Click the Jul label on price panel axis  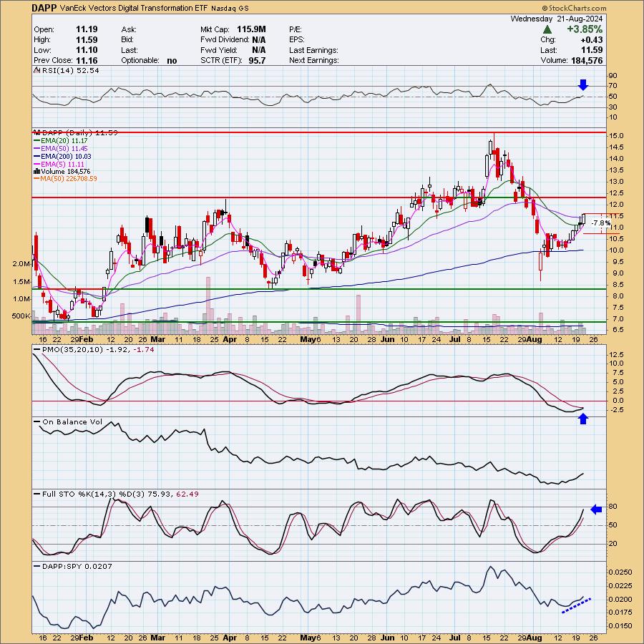point(454,340)
